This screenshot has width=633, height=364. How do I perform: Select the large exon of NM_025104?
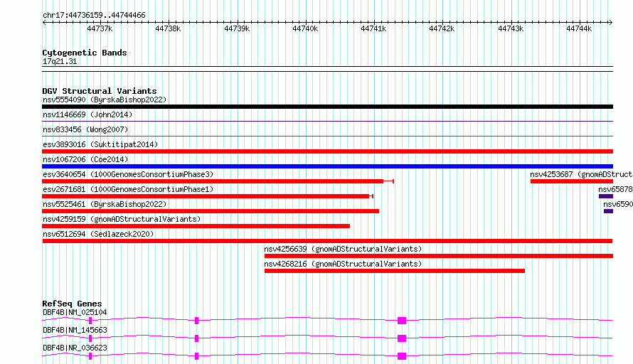point(402,321)
